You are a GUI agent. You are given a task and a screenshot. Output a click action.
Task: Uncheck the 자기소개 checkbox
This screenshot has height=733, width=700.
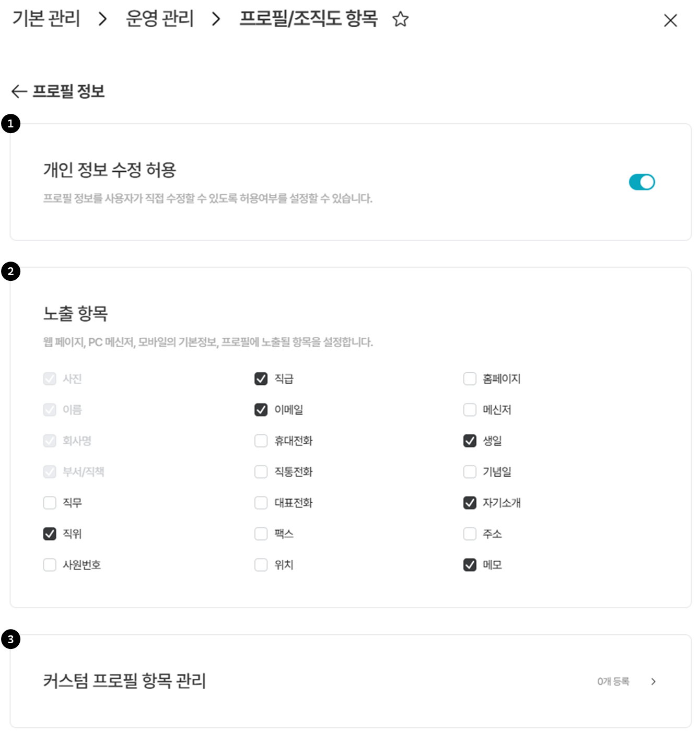[x=470, y=503]
